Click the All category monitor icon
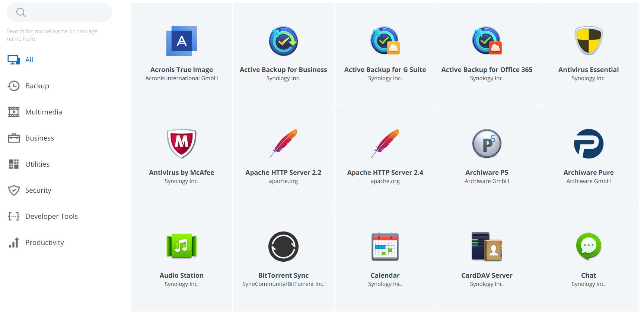This screenshot has height=312, width=644. point(14,60)
